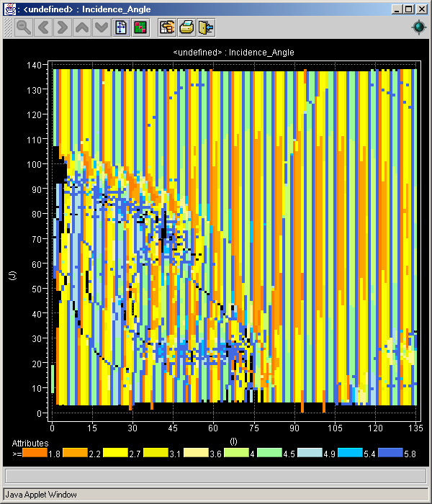Click the down arrow pan button
Viewport: 432px width, 504px height.
click(102, 27)
